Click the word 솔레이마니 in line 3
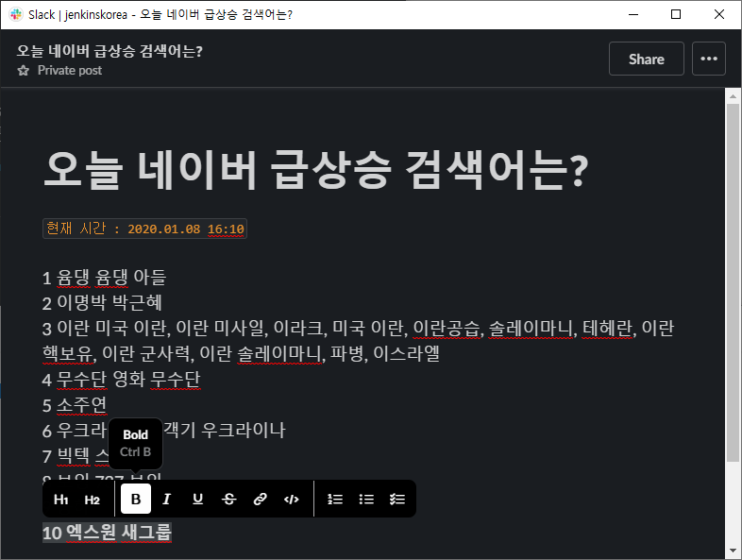Image resolution: width=742 pixels, height=560 pixels. (x=531, y=328)
